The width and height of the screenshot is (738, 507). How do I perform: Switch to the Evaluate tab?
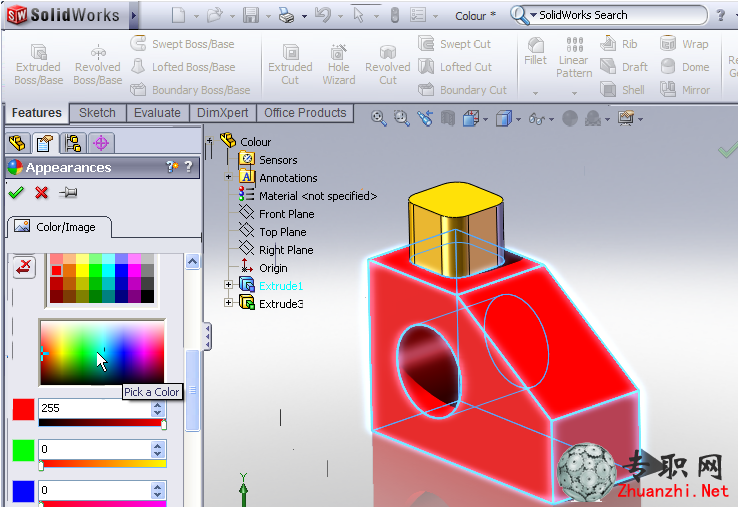point(157,113)
